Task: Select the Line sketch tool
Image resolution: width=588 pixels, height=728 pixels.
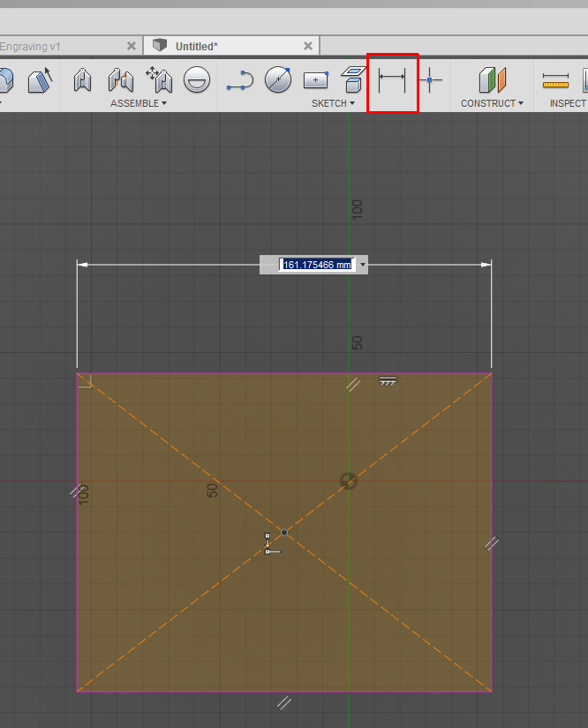Action: (240, 80)
